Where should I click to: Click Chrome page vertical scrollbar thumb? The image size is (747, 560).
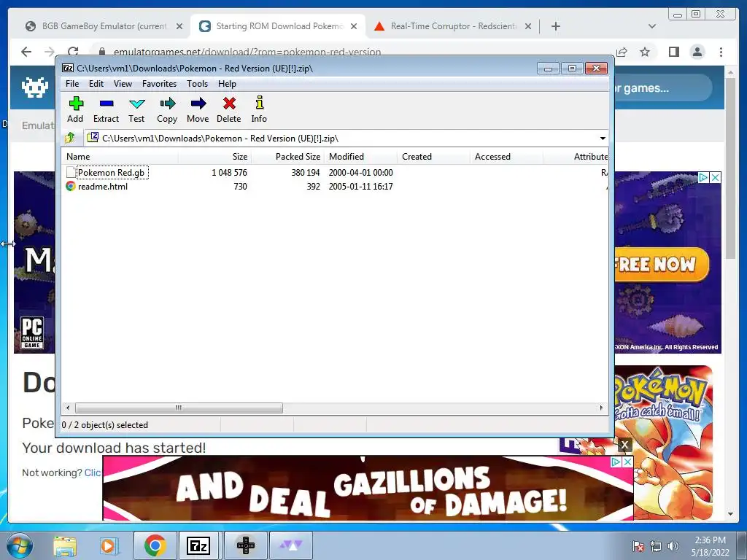click(730, 168)
